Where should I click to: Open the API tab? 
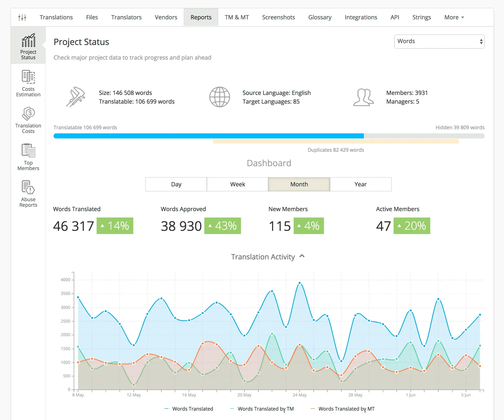(x=395, y=17)
